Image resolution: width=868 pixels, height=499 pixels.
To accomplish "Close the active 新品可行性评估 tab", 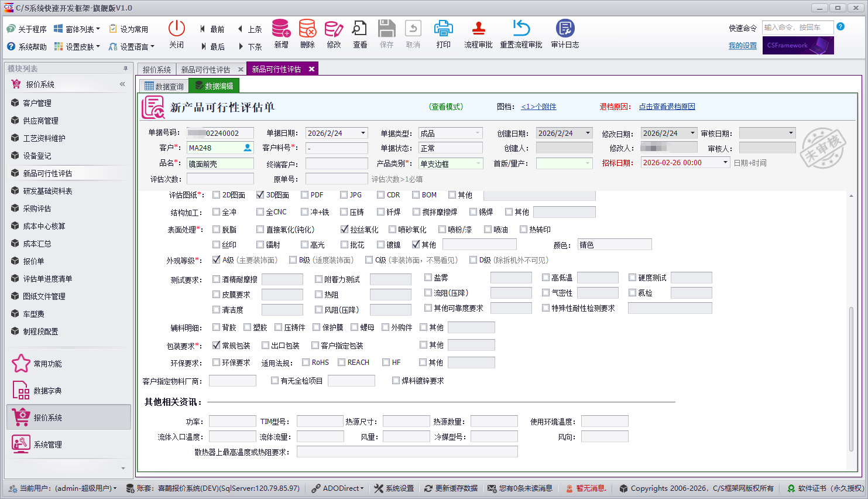I will [311, 69].
